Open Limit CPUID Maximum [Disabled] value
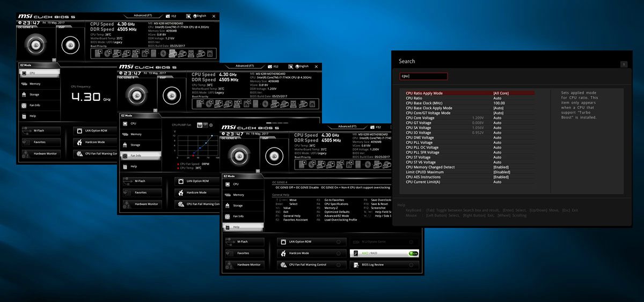This screenshot has height=302, width=644. point(502,172)
